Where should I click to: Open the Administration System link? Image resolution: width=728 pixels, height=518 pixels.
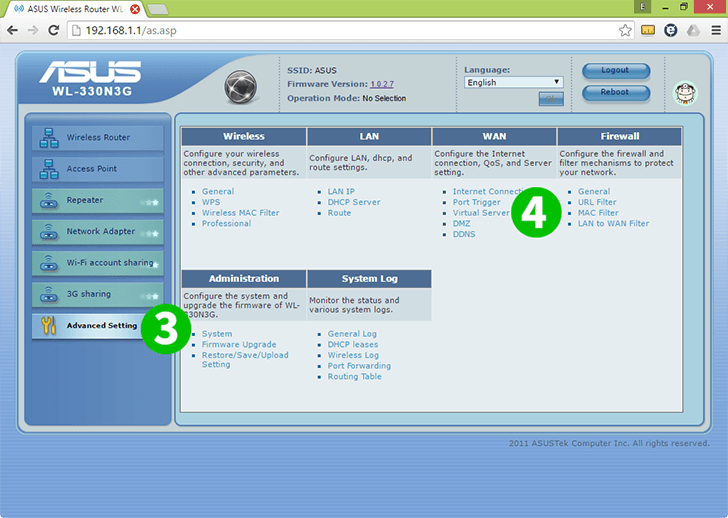[x=217, y=334]
